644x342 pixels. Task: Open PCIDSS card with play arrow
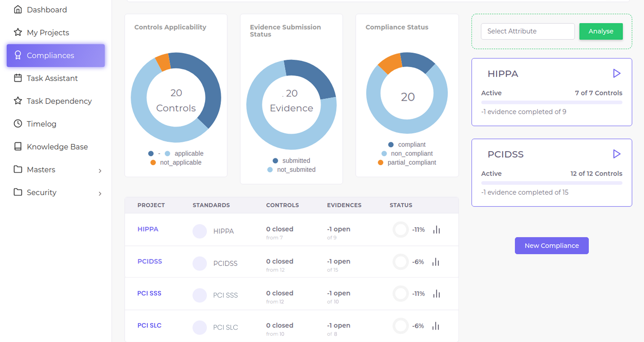point(616,154)
